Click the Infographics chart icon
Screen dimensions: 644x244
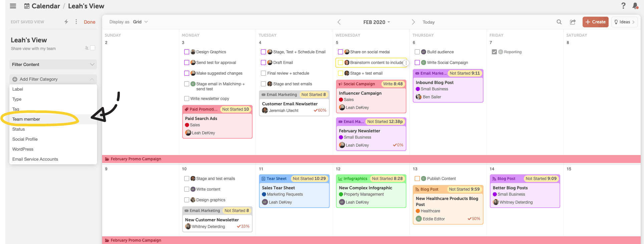(x=341, y=179)
